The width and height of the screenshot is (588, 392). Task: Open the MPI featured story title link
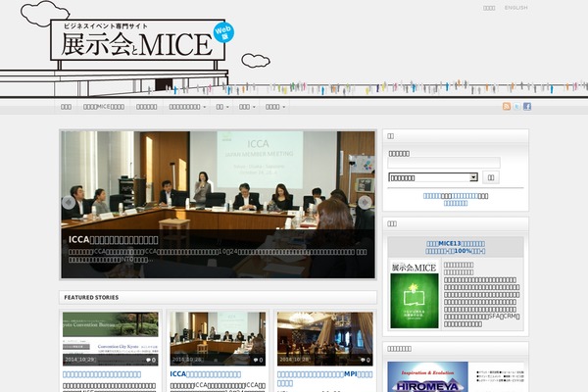[324, 378]
